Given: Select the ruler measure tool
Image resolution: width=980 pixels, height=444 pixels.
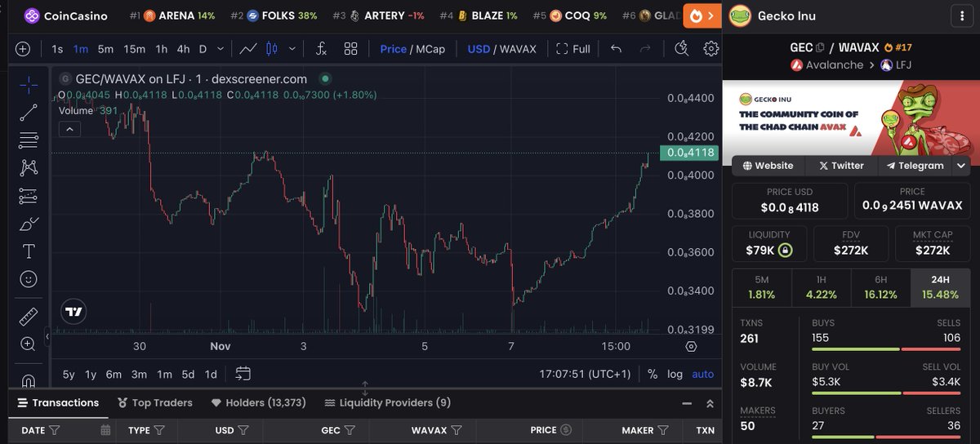Looking at the screenshot, I should [29, 316].
